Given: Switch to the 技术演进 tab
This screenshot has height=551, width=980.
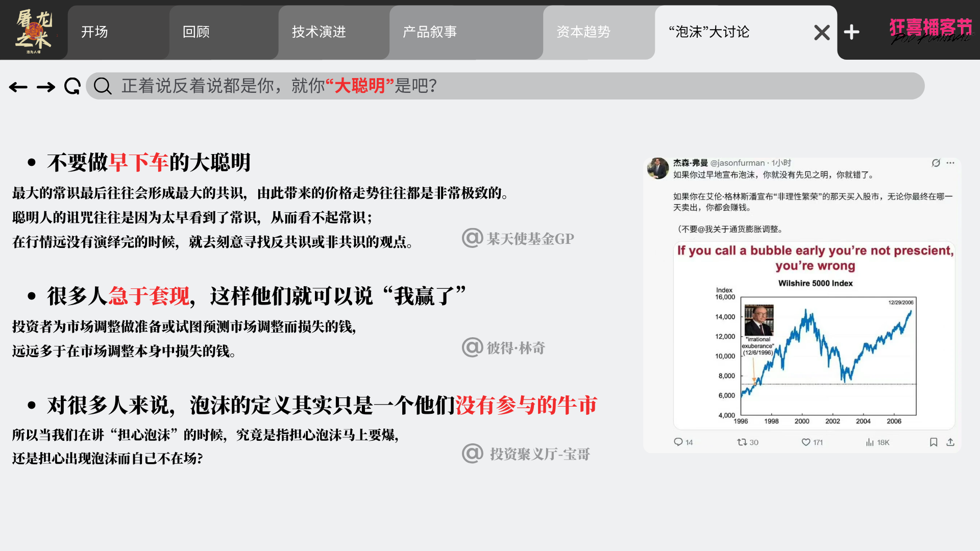Looking at the screenshot, I should (319, 32).
